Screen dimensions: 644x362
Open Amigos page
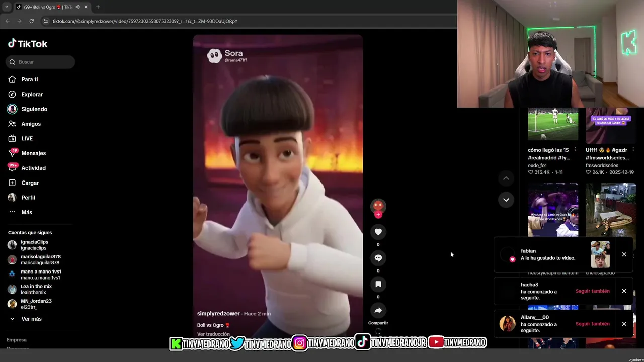31,124
